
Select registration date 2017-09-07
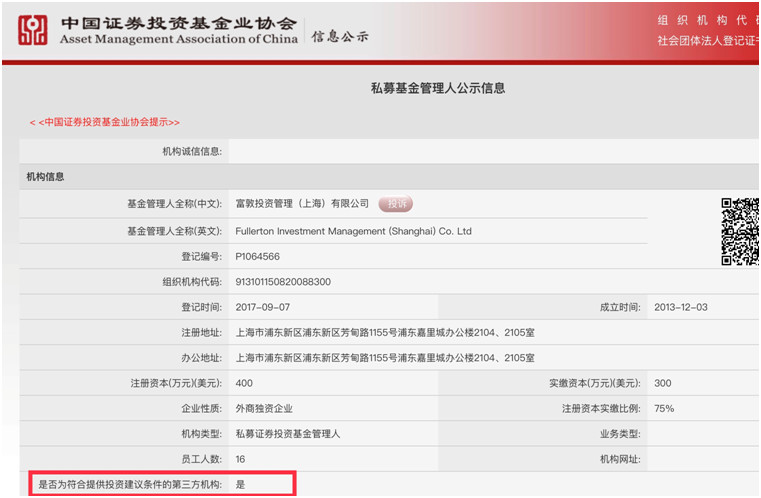263,307
